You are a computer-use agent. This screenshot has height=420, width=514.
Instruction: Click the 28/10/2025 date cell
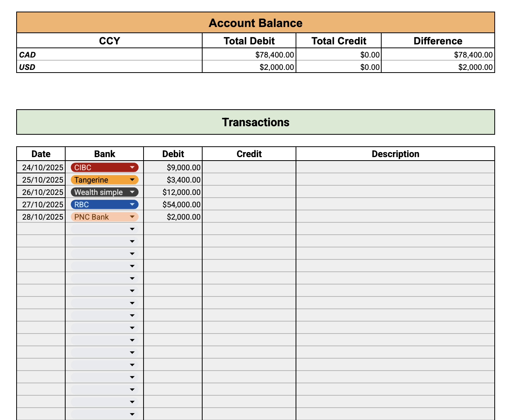(x=41, y=217)
